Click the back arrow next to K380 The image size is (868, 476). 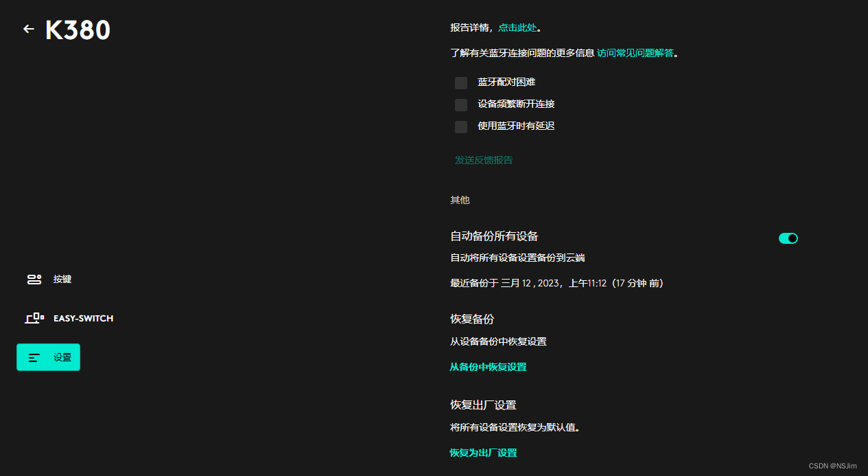pos(28,29)
